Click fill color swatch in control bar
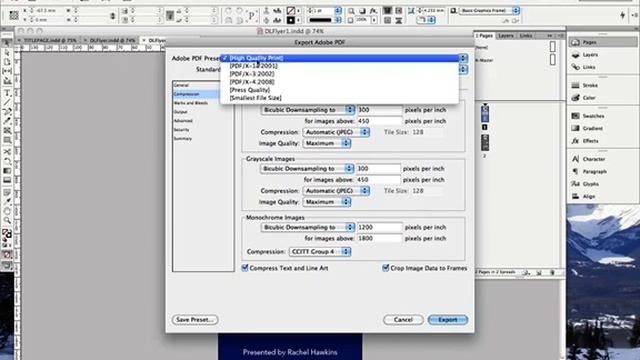Viewport: 640px width, 360px height. [291, 11]
